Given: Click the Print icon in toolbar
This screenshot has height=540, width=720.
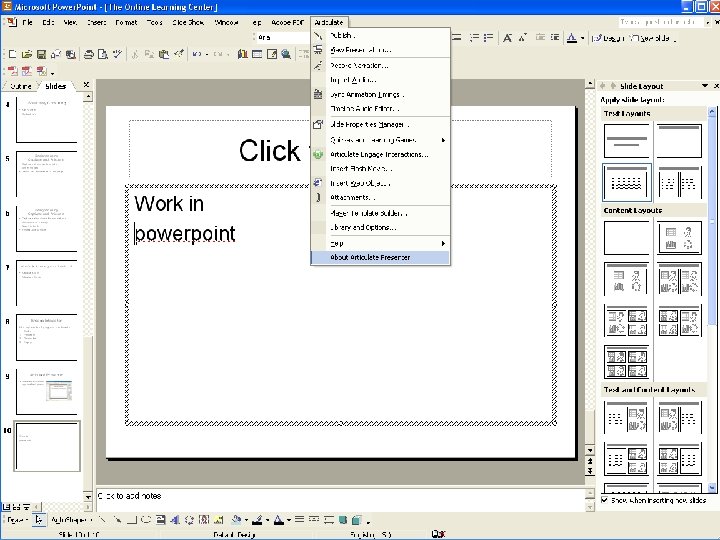Looking at the screenshot, I should point(89,54).
